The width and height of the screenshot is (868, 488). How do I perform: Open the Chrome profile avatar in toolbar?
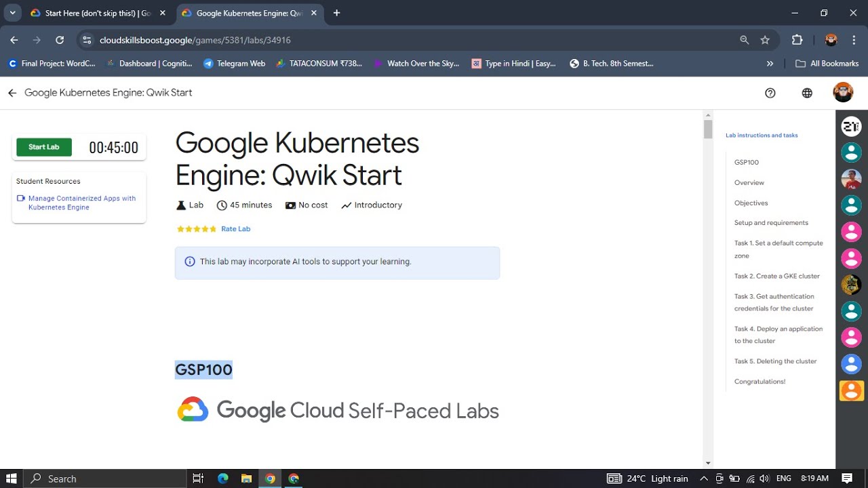831,40
